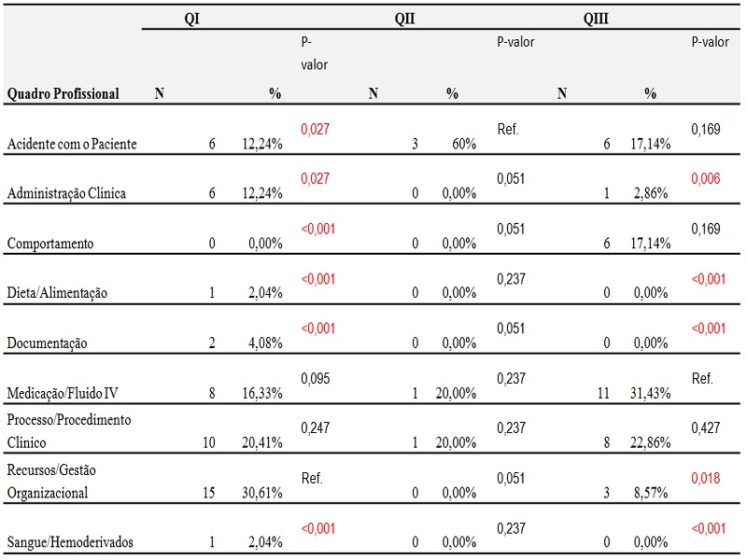Select the Quadro Profissional header cell
747x560 pixels.
click(63, 93)
